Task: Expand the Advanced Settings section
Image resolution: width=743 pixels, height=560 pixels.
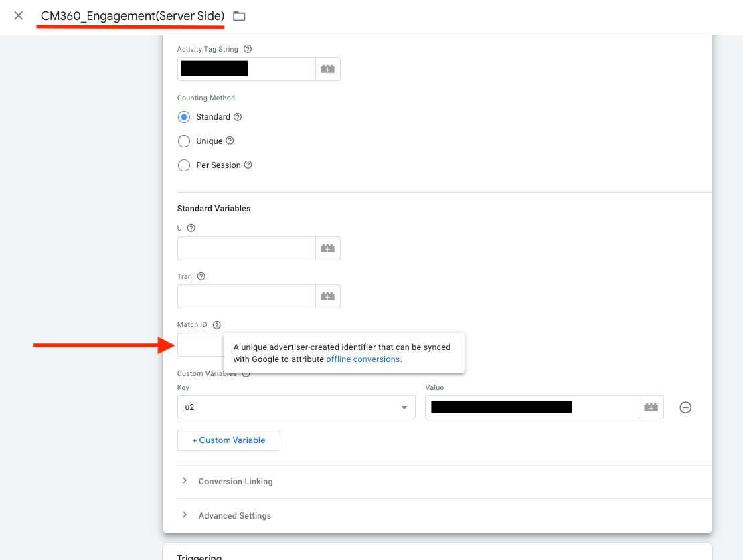Action: coord(185,515)
